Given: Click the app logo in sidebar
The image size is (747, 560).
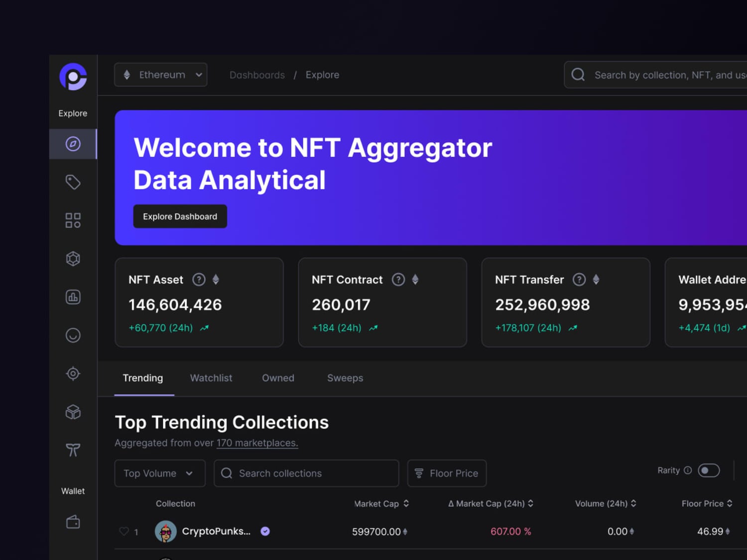Looking at the screenshot, I should tap(73, 77).
